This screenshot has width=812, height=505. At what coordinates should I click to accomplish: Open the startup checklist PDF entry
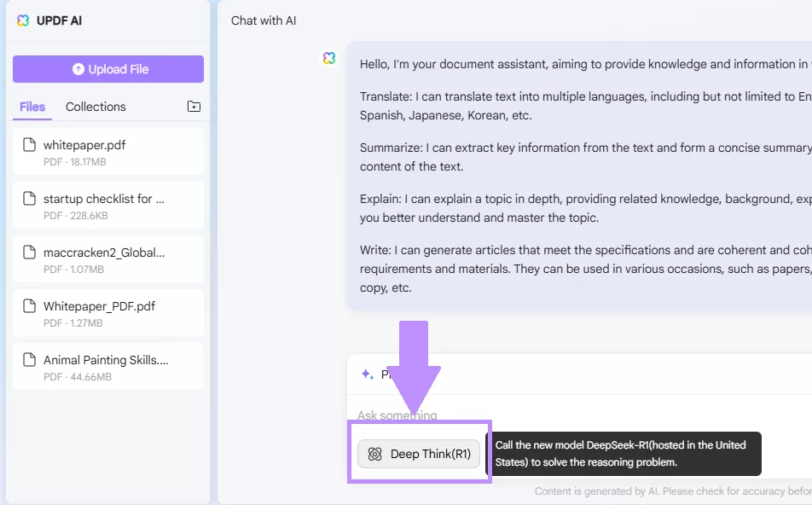pos(108,205)
